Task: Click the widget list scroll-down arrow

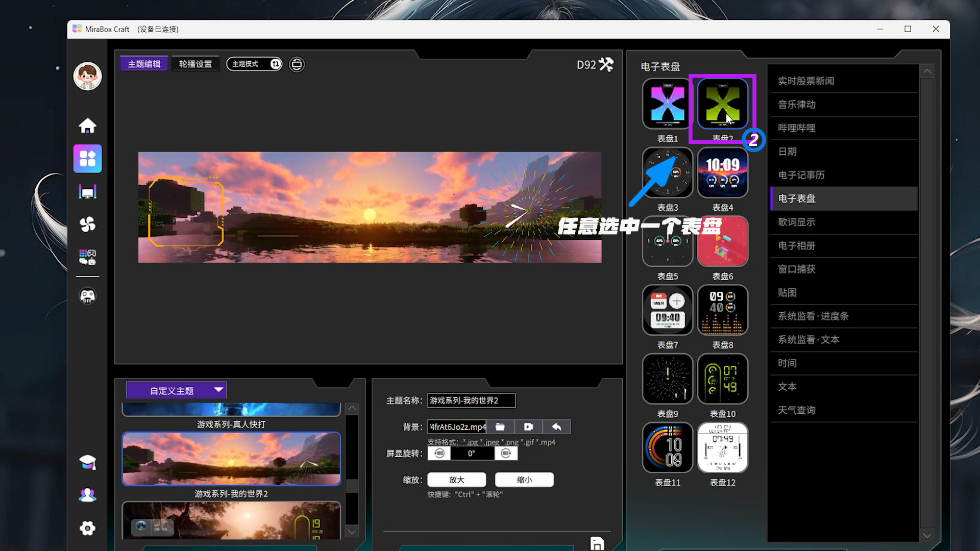Action: [927, 535]
